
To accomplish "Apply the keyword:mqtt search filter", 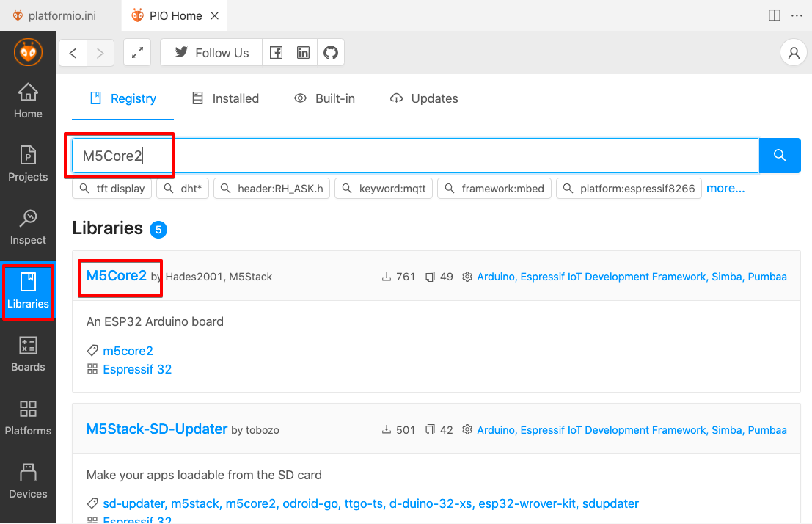I will tap(383, 188).
